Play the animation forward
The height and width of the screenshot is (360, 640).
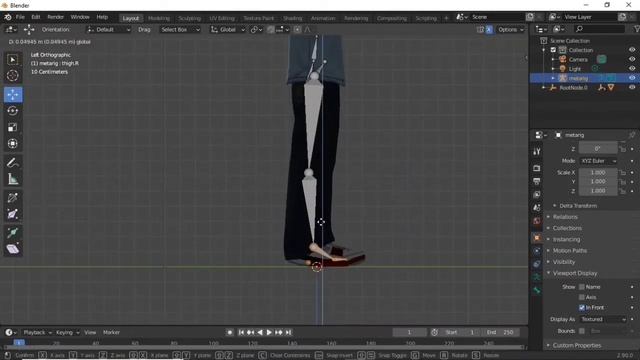pyautogui.click(x=269, y=332)
